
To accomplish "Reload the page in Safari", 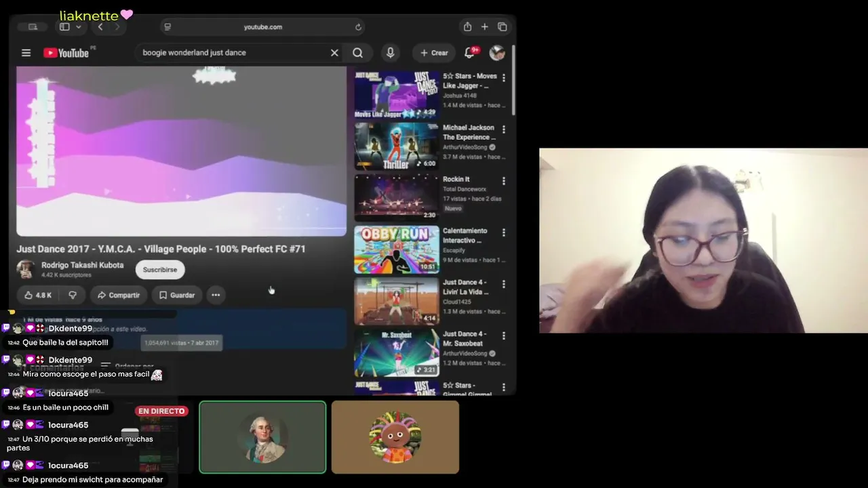I will coord(358,27).
